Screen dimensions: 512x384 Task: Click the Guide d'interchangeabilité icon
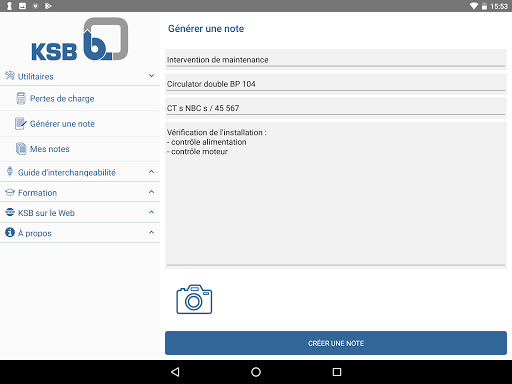[10, 171]
